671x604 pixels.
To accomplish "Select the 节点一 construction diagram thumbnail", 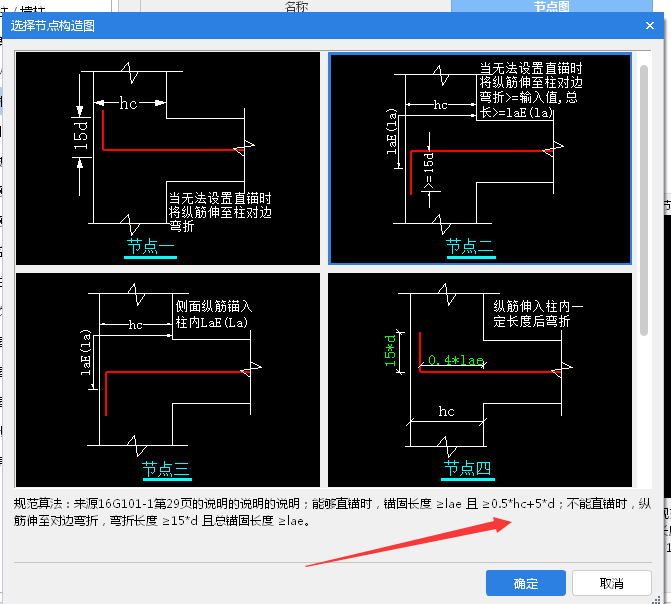I will coord(168,158).
